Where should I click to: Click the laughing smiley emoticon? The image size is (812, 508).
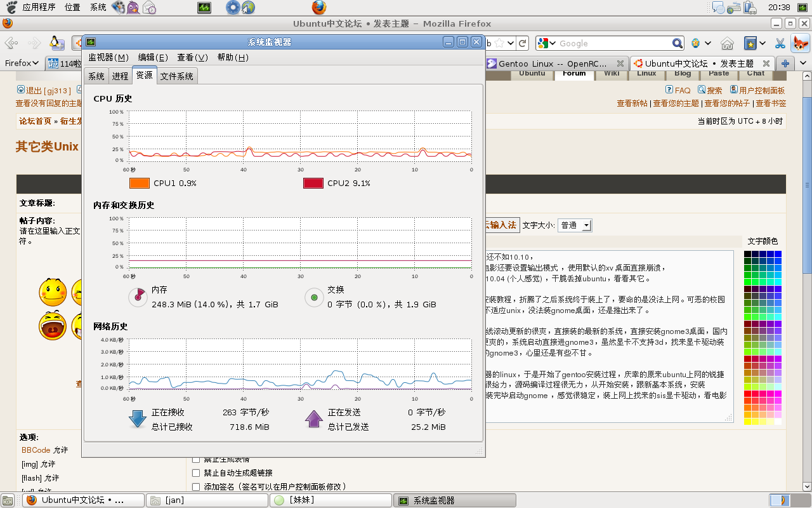point(53,326)
